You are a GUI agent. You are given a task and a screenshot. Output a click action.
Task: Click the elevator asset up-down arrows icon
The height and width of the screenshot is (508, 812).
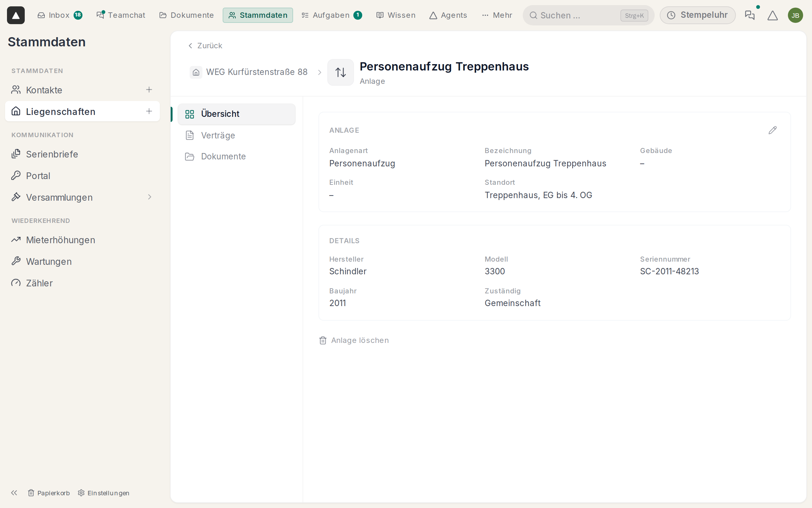pos(341,72)
